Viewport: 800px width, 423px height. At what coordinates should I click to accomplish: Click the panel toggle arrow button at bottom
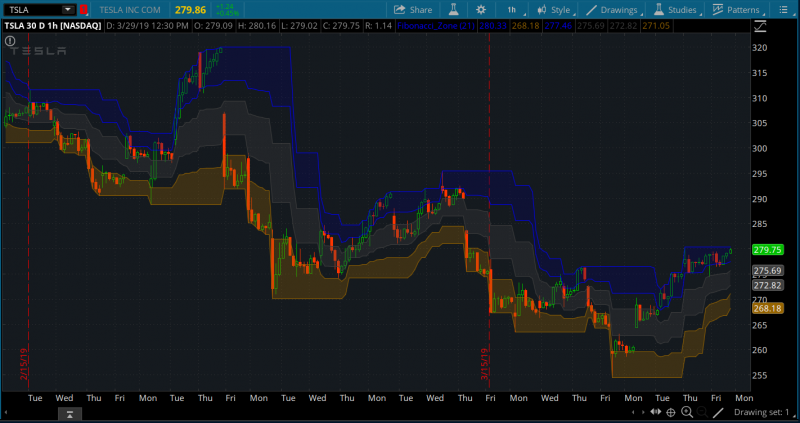click(70, 414)
